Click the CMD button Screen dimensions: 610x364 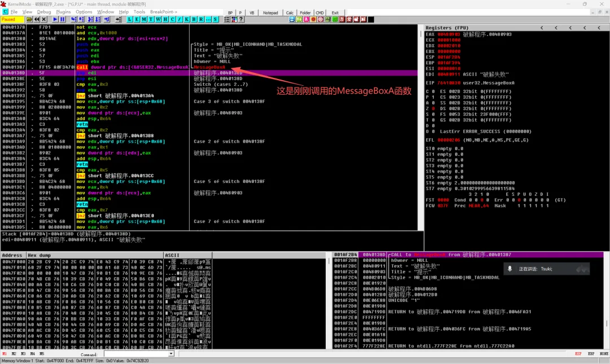320,13
